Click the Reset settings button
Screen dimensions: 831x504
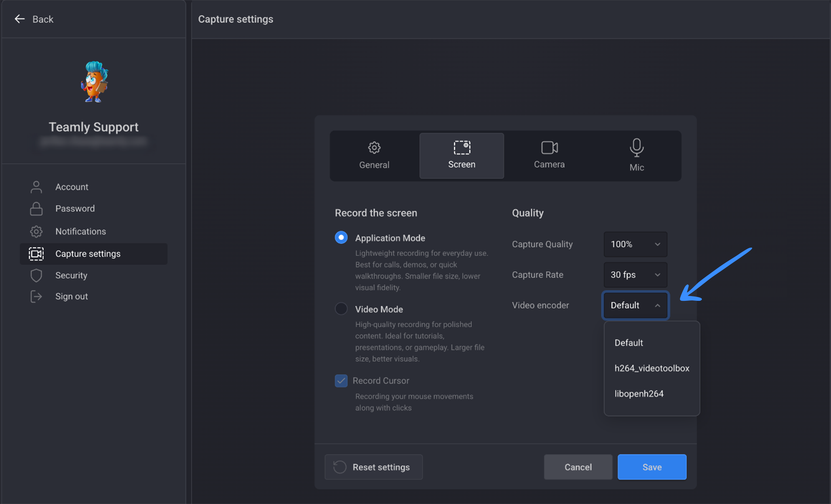pyautogui.click(x=374, y=467)
